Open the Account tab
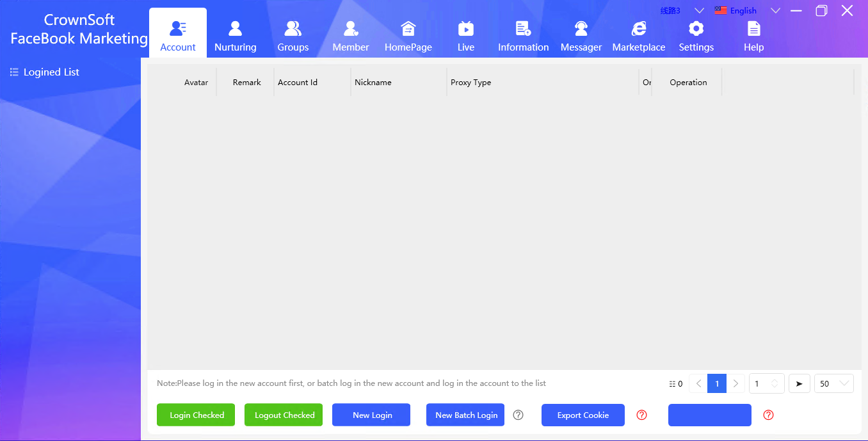 pyautogui.click(x=178, y=33)
